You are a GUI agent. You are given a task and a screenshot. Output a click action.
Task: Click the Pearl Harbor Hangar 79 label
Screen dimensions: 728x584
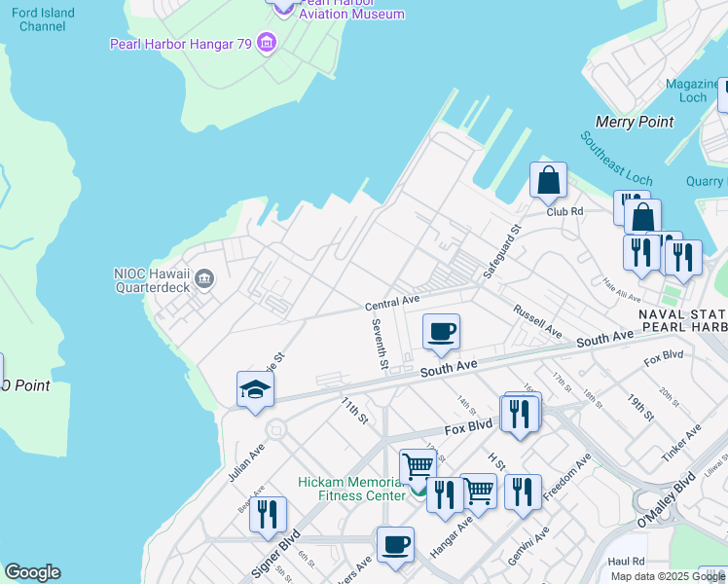click(181, 44)
